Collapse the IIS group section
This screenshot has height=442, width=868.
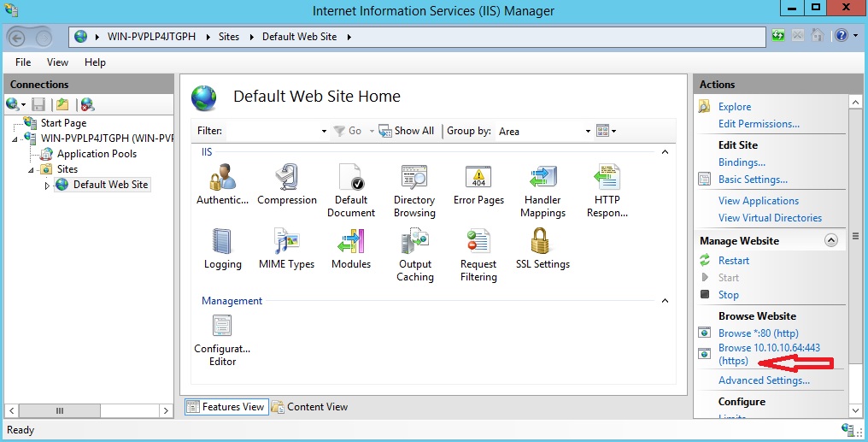(x=665, y=152)
